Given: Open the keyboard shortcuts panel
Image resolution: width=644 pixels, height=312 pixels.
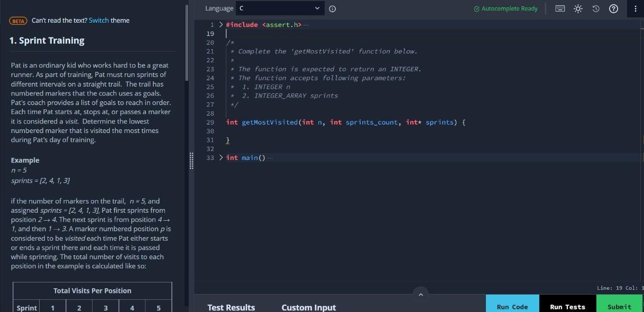Looking at the screenshot, I should (559, 8).
